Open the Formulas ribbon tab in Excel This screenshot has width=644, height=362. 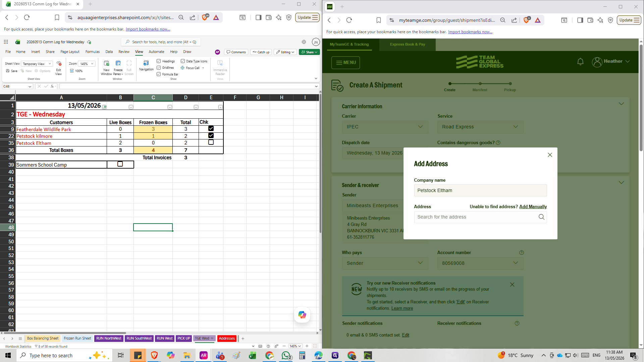pos(93,52)
